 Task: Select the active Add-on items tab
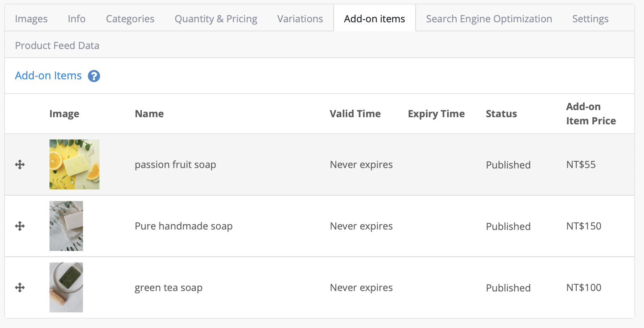click(375, 19)
